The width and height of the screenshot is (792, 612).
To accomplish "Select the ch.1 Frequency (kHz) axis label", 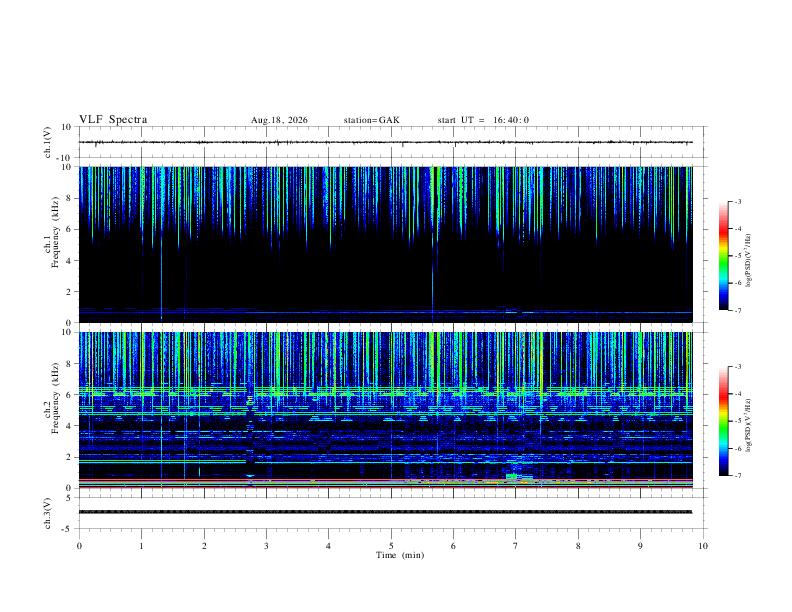I will click(51, 244).
